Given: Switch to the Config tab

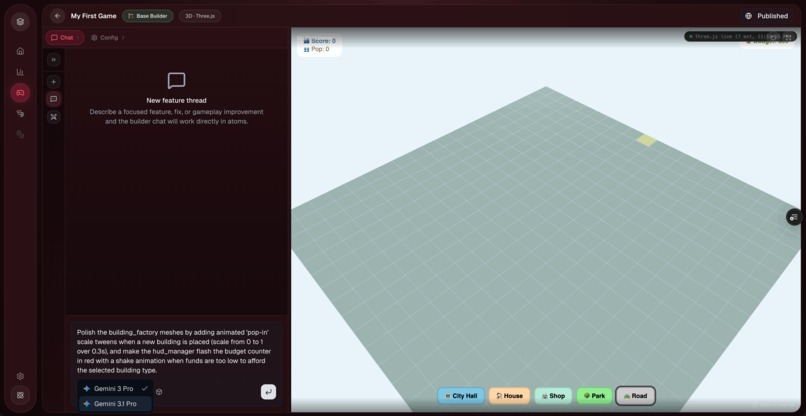Looking at the screenshot, I should (x=107, y=38).
